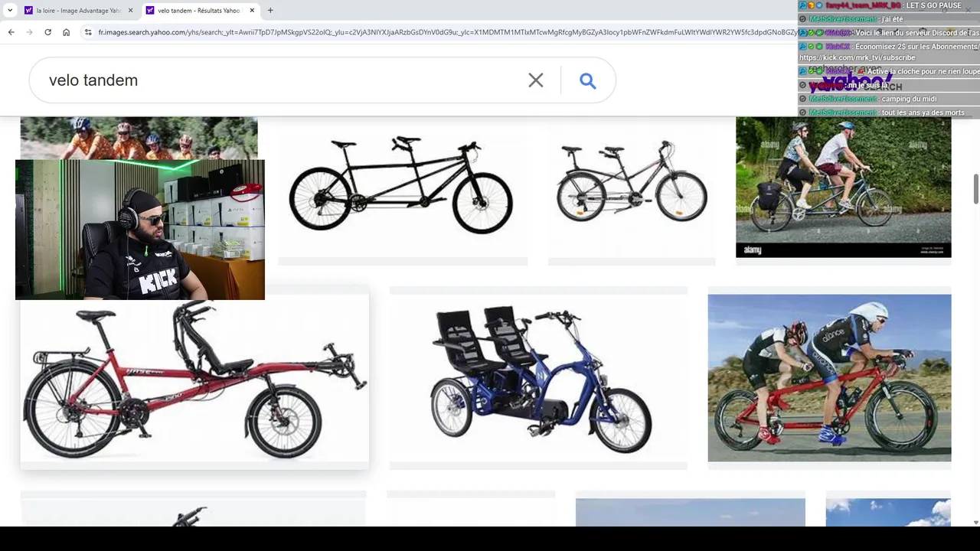Go to the browser home page icon
The width and height of the screenshot is (980, 551).
tap(66, 32)
